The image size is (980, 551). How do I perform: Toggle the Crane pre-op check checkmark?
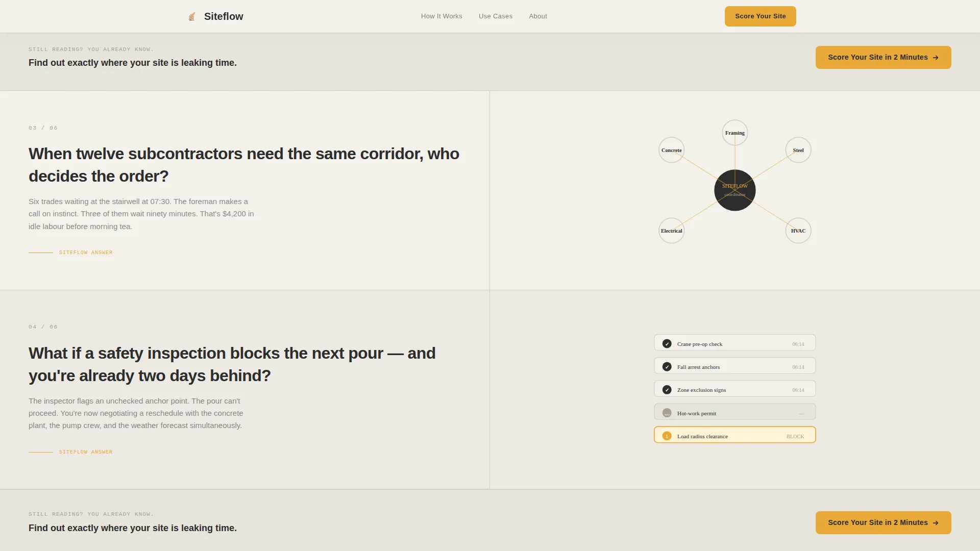tap(667, 343)
